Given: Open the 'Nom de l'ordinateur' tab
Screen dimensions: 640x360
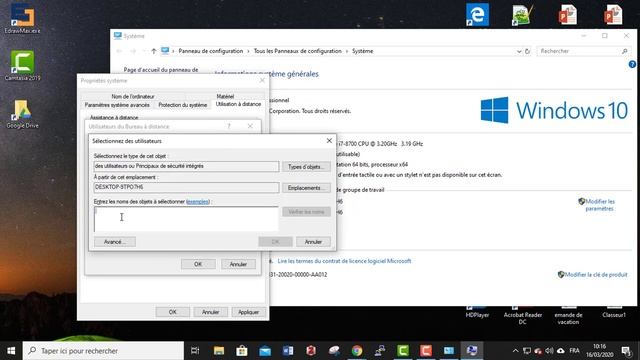Looking at the screenshot, I should tap(133, 96).
